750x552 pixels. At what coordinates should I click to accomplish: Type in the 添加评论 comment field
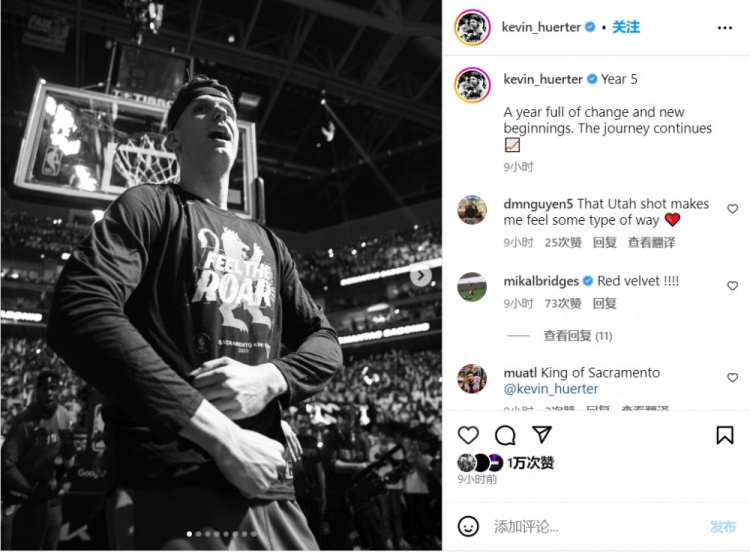pyautogui.click(x=590, y=527)
